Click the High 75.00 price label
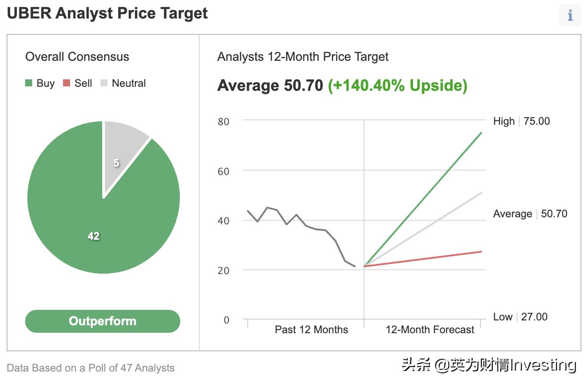The width and height of the screenshot is (588, 383). [521, 121]
